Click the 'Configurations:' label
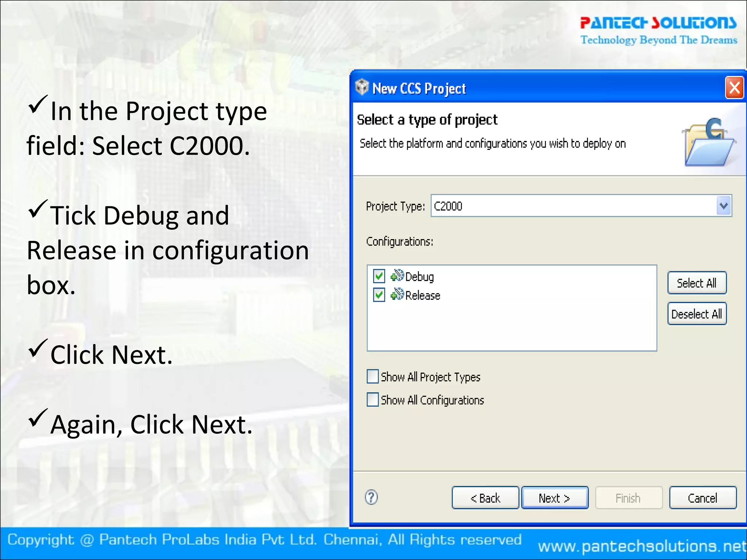This screenshot has width=747, height=560. click(400, 241)
